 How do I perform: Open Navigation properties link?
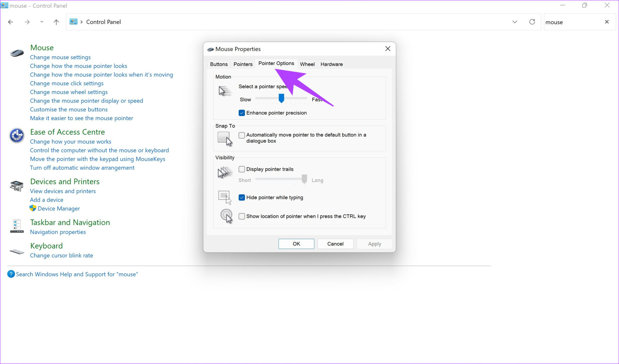point(58,232)
